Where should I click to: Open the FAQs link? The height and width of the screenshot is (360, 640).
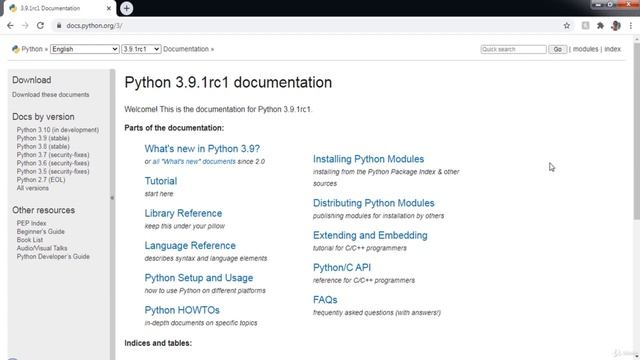(x=325, y=300)
